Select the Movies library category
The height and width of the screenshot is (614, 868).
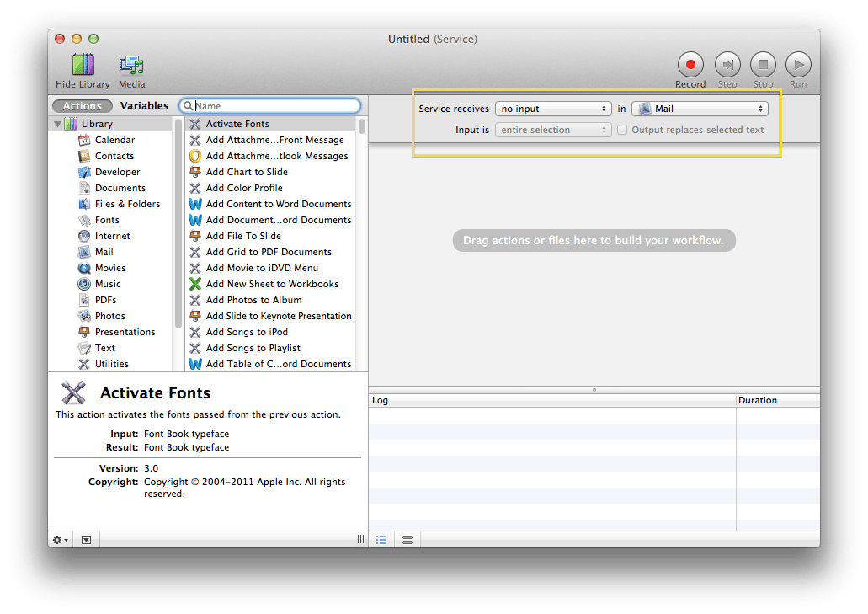coord(110,269)
